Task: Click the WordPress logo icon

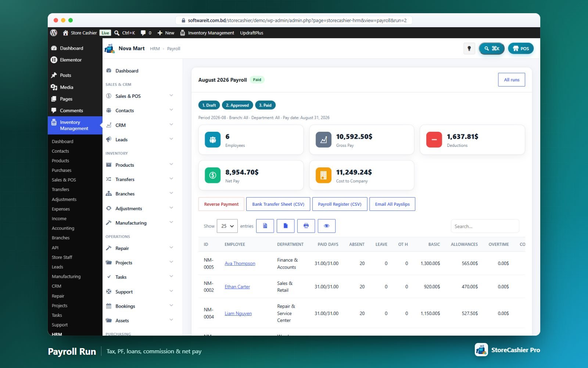Action: click(x=54, y=33)
